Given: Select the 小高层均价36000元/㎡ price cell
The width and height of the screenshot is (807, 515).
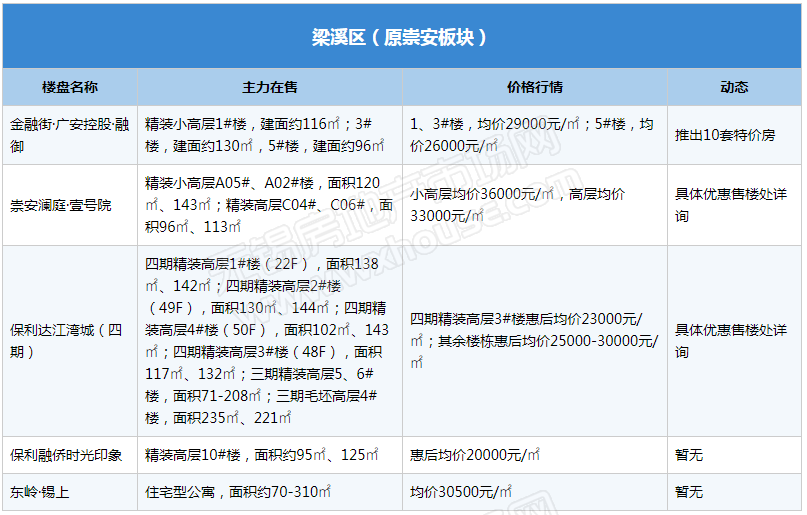Looking at the screenshot, I should [x=535, y=205].
